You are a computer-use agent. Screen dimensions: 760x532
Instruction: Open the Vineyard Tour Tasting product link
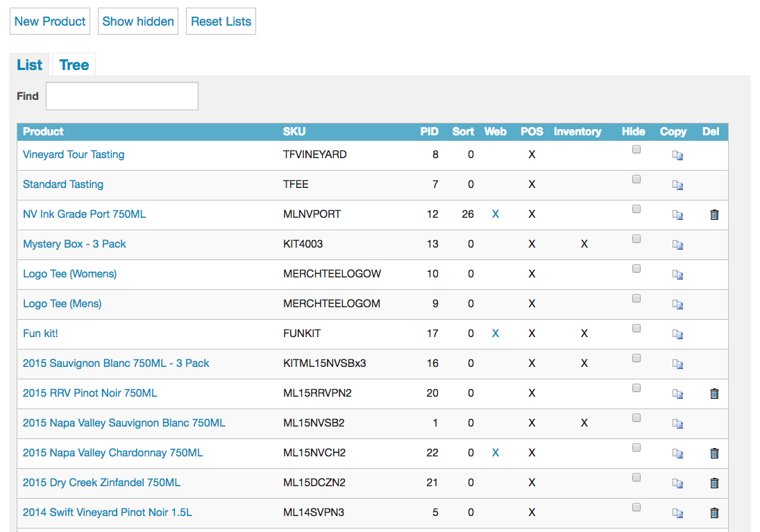tap(74, 155)
